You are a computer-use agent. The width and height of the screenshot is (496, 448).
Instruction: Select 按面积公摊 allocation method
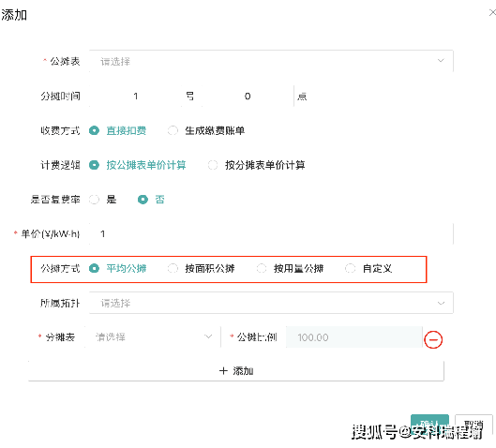(202, 268)
